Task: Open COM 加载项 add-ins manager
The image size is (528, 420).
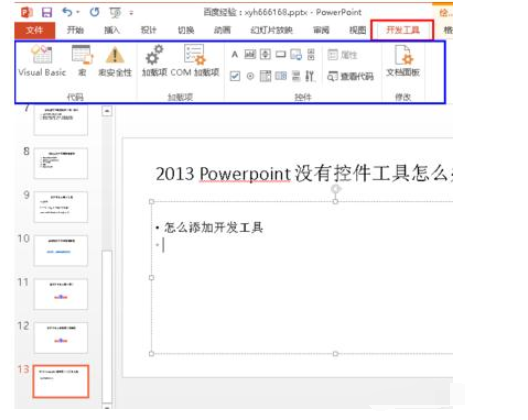Action: click(x=195, y=61)
